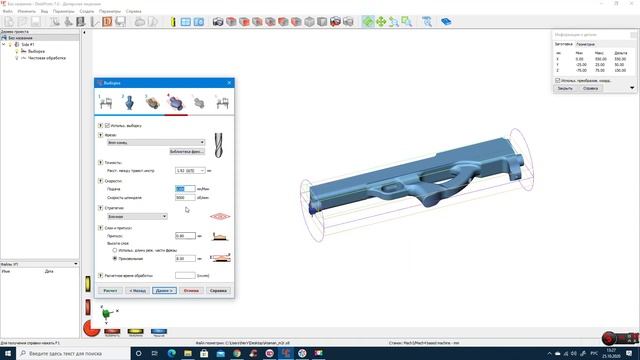Click the Закрыть button in the info panel
This screenshot has width=640, height=360.
point(565,88)
